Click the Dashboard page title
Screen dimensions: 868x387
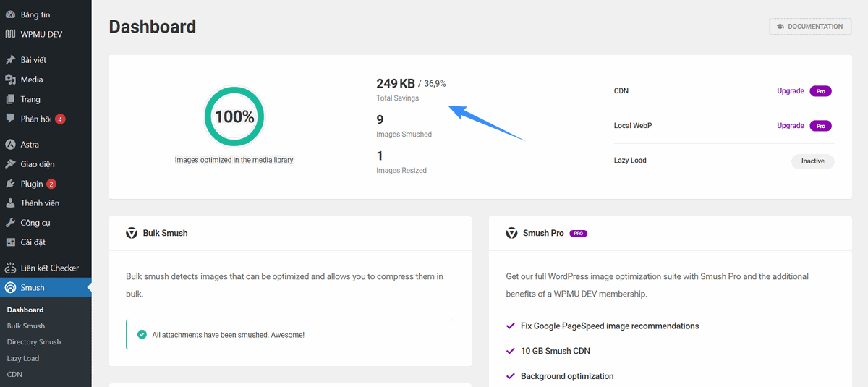(153, 27)
